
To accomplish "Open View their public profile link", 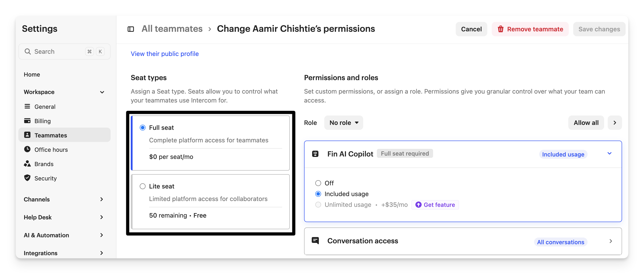I will (x=165, y=54).
